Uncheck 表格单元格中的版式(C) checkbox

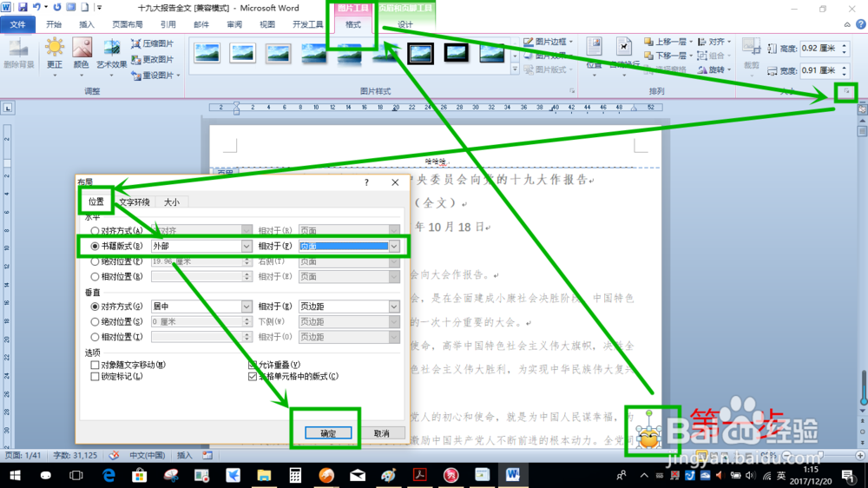coord(253,377)
